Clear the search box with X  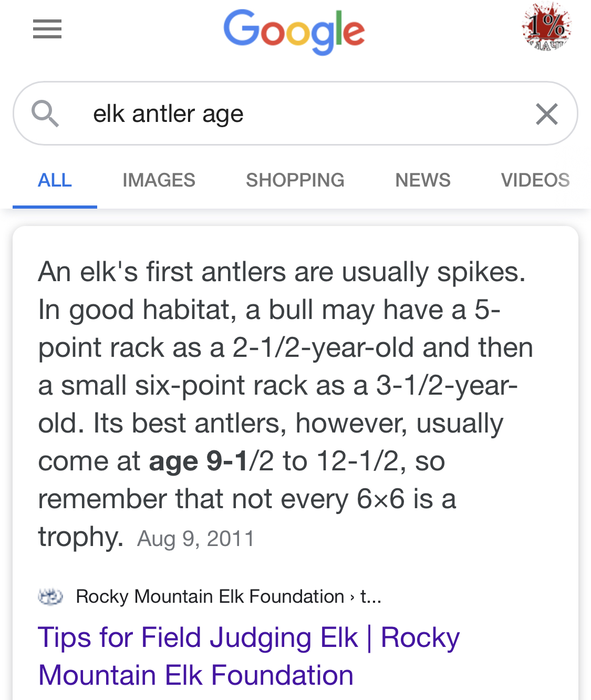click(546, 114)
